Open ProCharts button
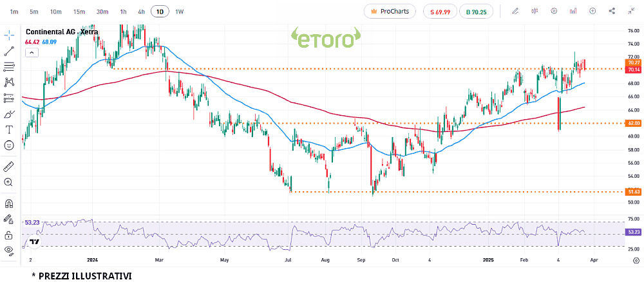The height and width of the screenshot is (282, 644). 390,12
